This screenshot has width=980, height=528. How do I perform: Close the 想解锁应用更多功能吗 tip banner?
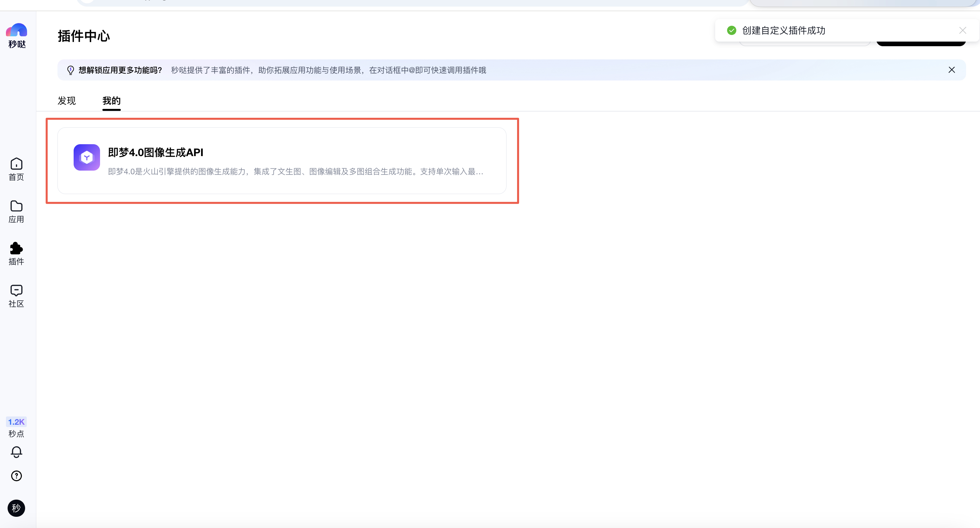pos(952,70)
